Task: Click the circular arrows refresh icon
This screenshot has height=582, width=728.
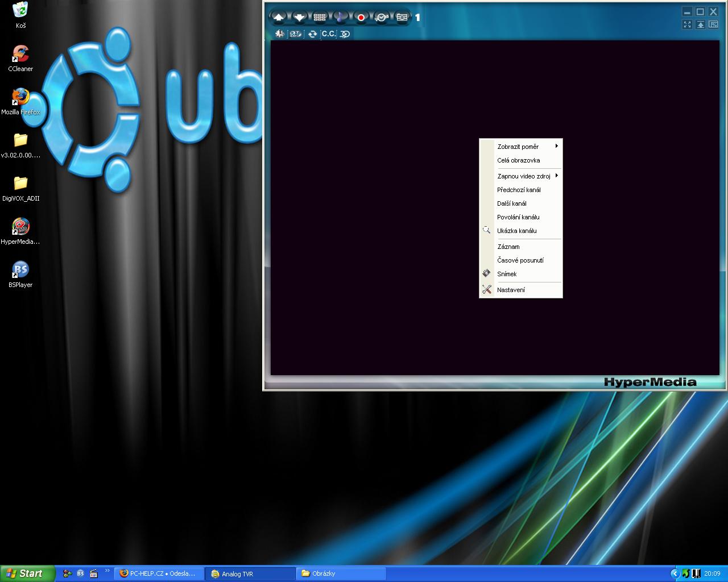Action: pos(312,34)
